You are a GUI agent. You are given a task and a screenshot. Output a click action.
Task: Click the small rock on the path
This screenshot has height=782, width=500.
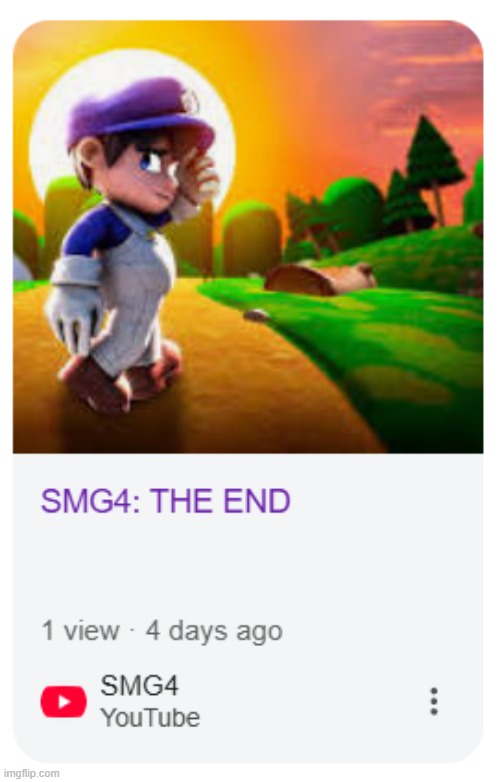click(257, 315)
